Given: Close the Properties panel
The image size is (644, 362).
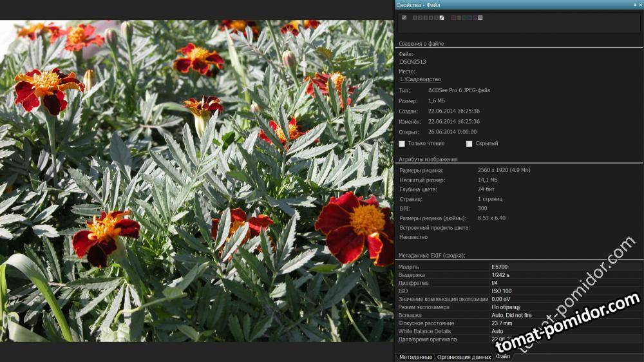Looking at the screenshot, I should pos(639,5).
